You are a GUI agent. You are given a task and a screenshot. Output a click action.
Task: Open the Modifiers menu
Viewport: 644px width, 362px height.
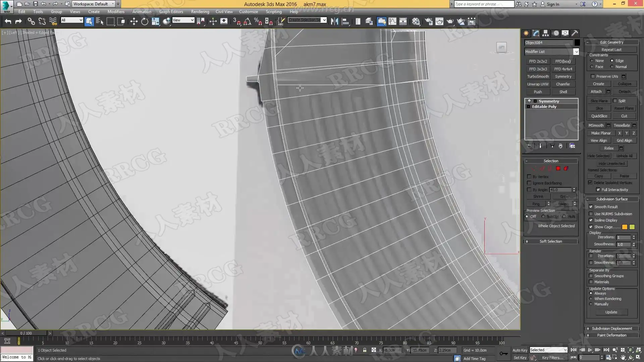pyautogui.click(x=116, y=12)
